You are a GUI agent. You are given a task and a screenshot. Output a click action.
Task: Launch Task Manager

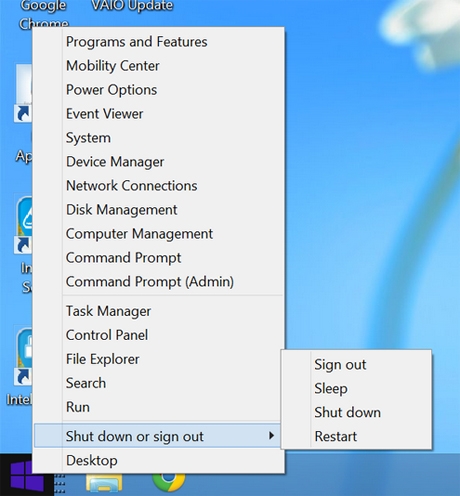click(159, 311)
